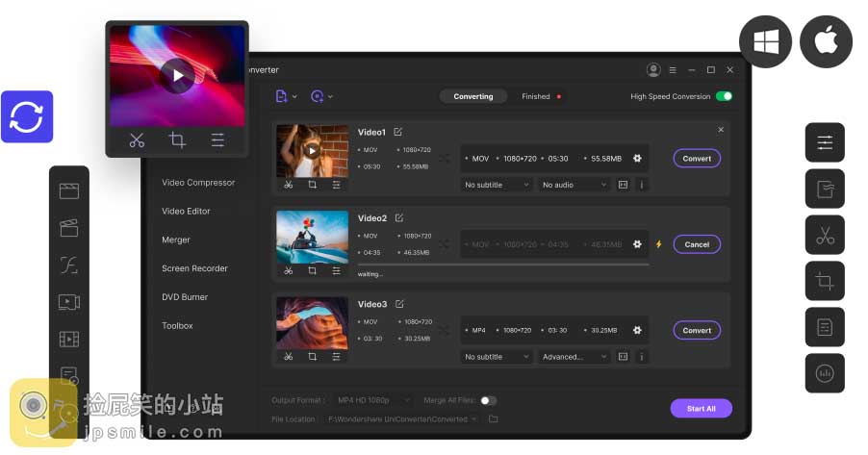
Task: Open Output Format MP4 HD 1080p dropdown
Action: pos(373,400)
